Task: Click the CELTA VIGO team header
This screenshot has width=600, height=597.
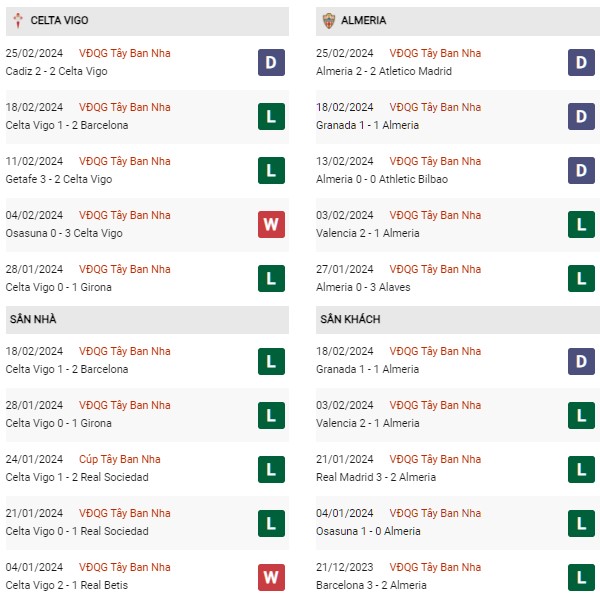Action: [x=147, y=21]
